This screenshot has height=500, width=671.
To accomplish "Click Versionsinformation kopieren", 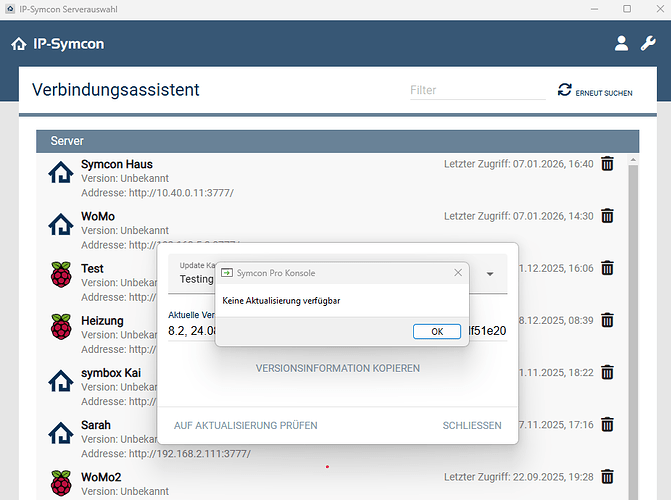I will point(338,368).
